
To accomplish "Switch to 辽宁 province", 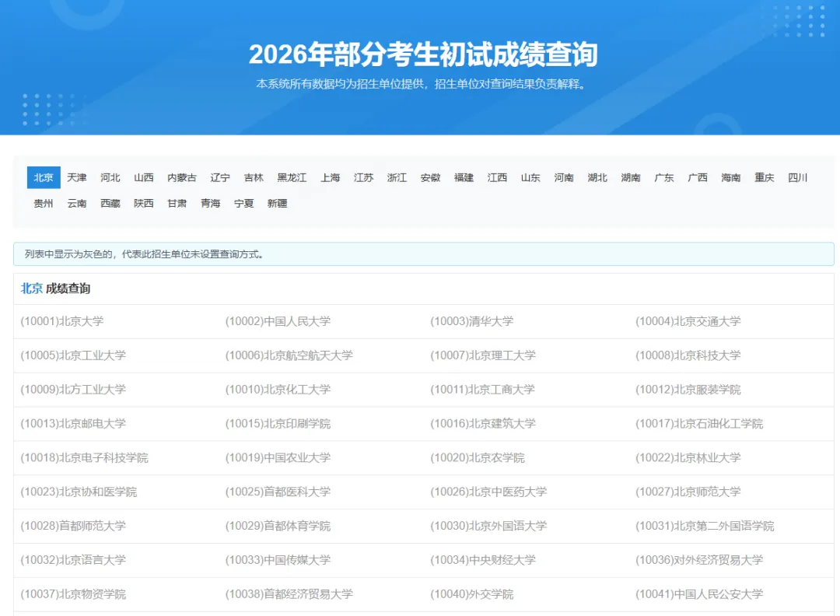I will tap(220, 177).
